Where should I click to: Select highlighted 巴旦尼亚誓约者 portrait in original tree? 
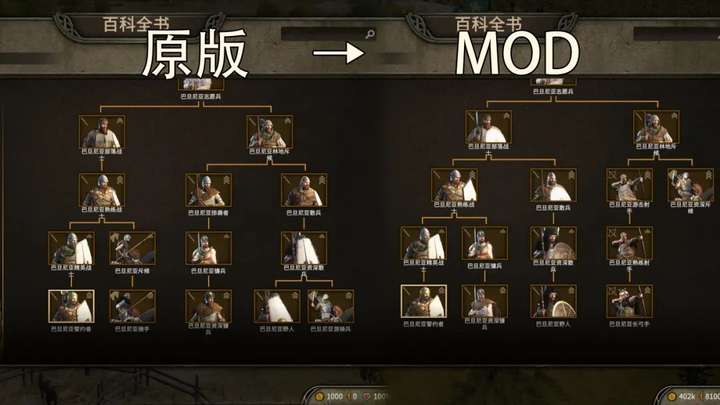[71, 306]
